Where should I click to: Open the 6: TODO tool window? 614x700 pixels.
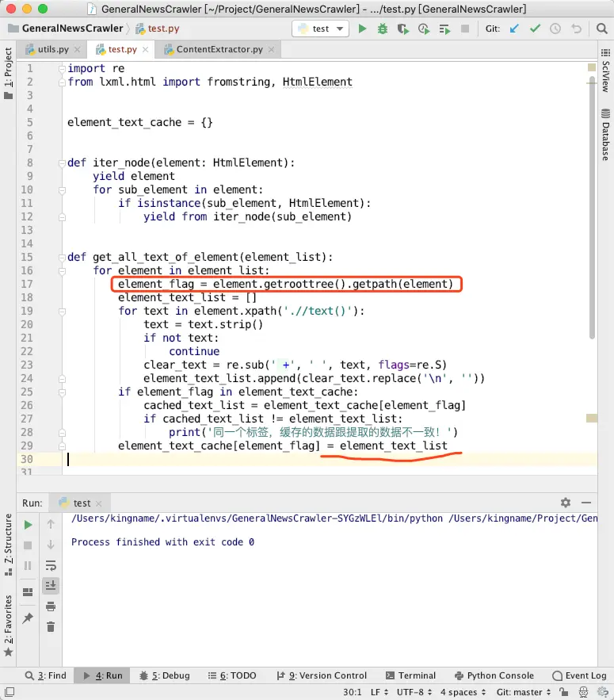point(232,675)
